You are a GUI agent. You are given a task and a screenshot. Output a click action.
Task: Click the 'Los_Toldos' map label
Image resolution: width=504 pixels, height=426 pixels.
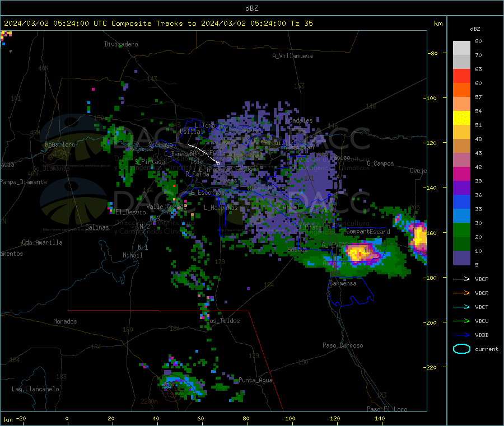(223, 321)
